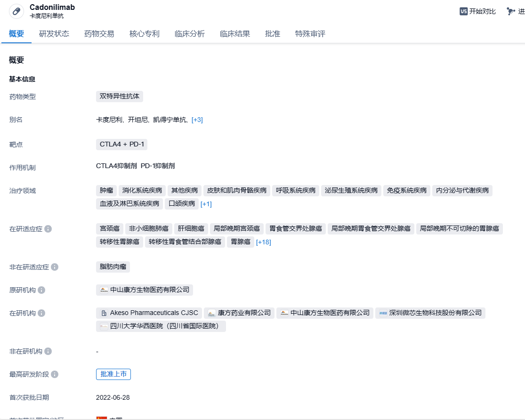Click info icon next to 在研机构

(x=41, y=313)
